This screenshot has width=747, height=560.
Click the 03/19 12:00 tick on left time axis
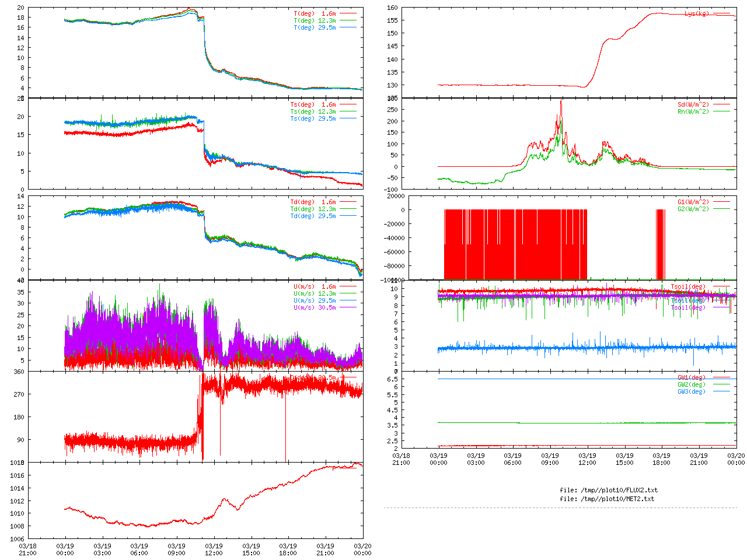point(214,549)
